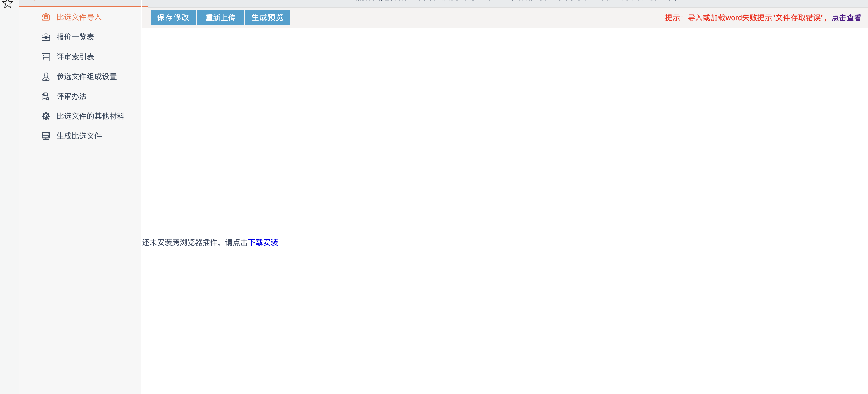
Task: Click the monitor icon beside 生成比选文件
Action: pos(46,136)
